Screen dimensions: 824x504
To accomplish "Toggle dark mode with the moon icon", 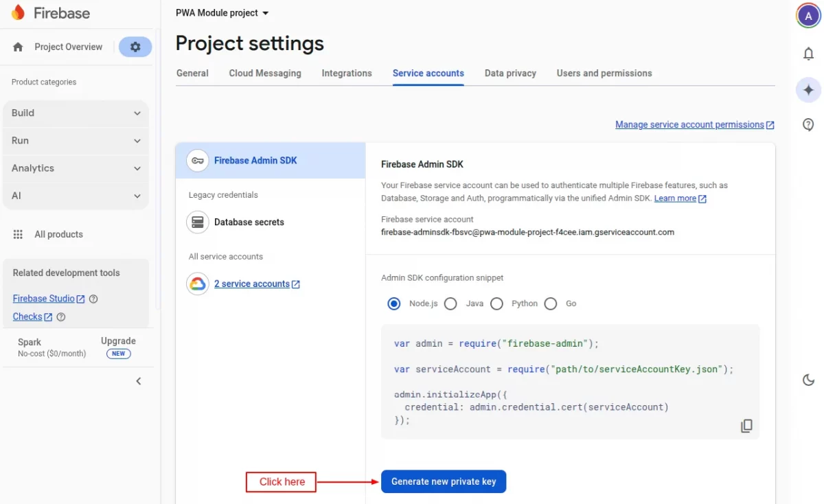I will [808, 380].
